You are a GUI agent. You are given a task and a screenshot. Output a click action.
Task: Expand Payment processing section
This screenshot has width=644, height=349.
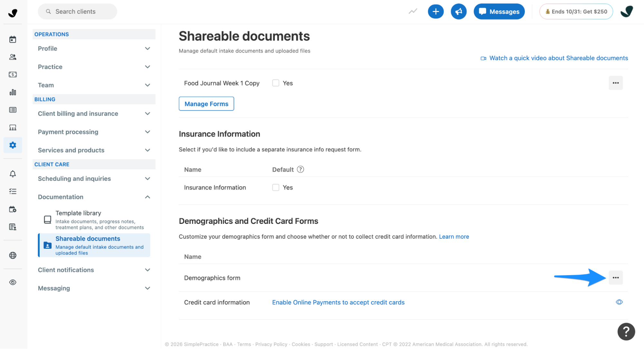[x=94, y=132]
